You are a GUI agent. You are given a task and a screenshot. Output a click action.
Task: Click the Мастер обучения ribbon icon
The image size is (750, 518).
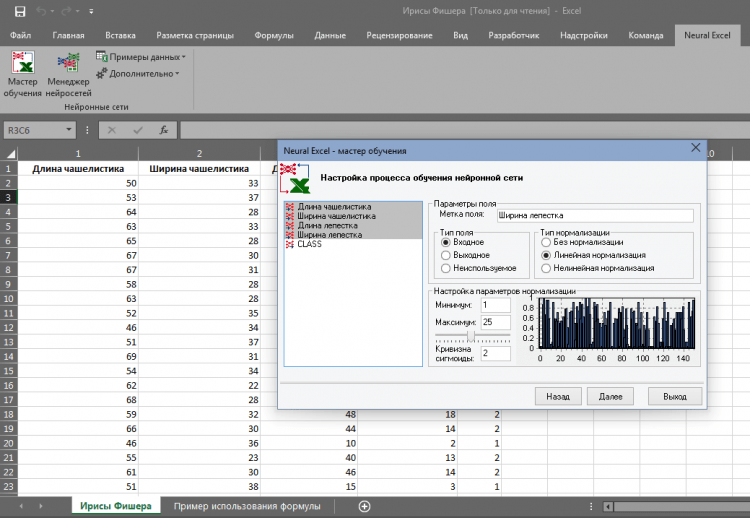[x=22, y=74]
